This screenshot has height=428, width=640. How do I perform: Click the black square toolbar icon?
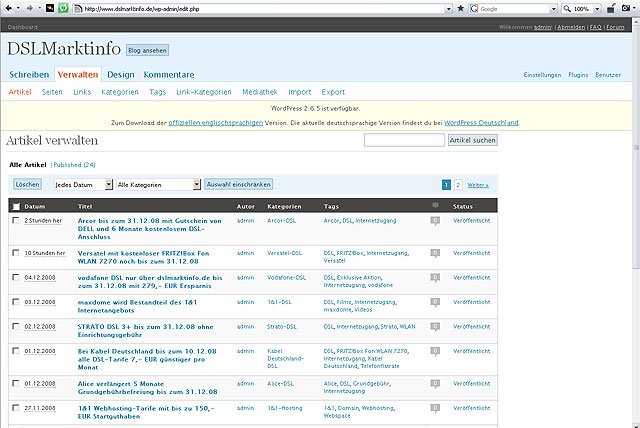point(50,8)
